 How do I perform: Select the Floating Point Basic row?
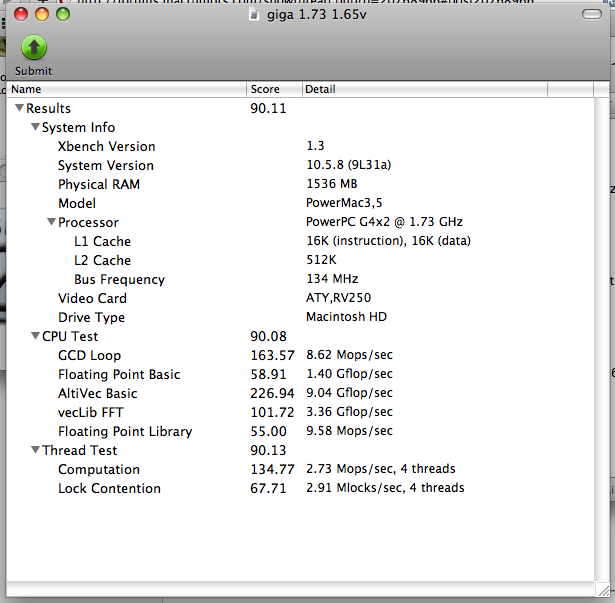point(300,374)
